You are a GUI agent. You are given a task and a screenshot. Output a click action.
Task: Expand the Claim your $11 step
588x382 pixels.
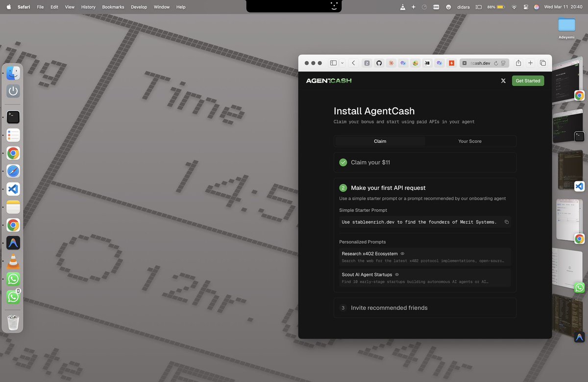pyautogui.click(x=425, y=162)
